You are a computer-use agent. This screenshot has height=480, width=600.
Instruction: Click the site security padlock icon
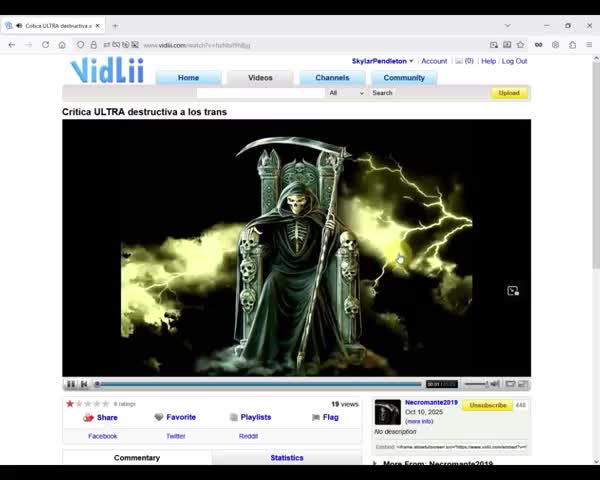93,45
